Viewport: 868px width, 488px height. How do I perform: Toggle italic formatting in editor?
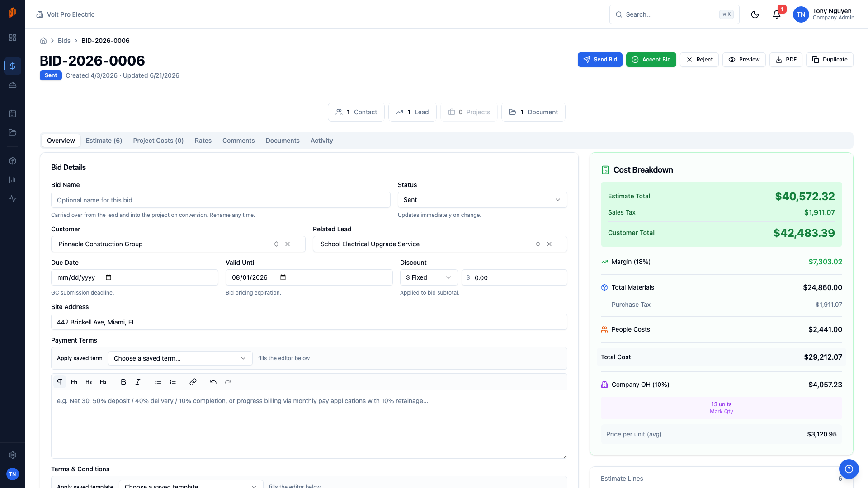coord(138,382)
